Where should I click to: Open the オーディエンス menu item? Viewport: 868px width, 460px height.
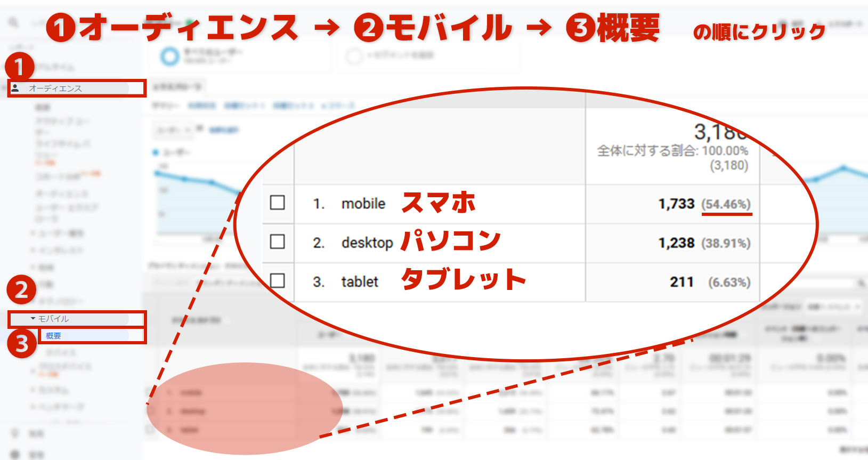[x=55, y=88]
